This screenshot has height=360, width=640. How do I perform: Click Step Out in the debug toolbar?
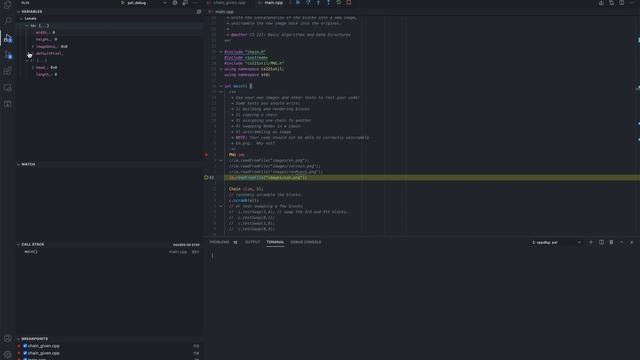pos(328,2)
